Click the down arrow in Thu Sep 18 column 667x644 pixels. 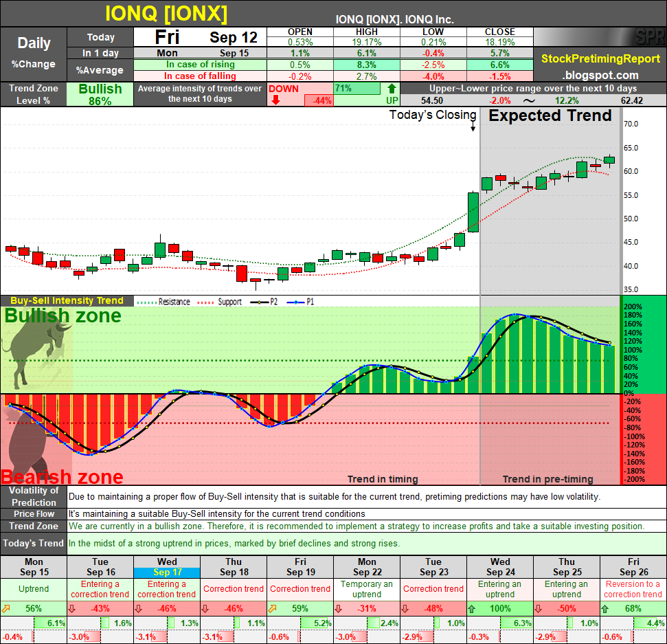pos(205,609)
